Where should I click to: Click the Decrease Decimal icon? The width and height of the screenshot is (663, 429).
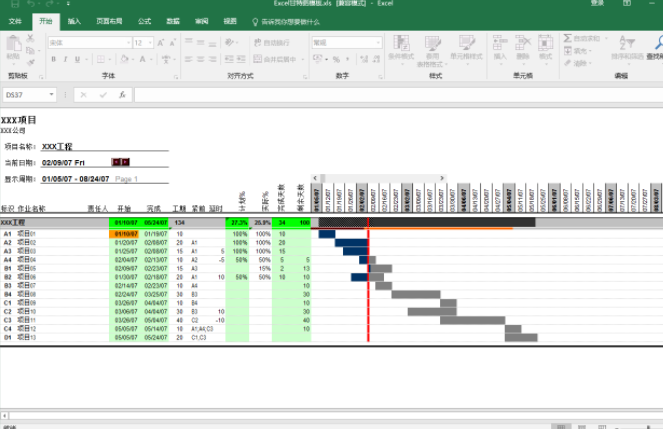(x=376, y=59)
